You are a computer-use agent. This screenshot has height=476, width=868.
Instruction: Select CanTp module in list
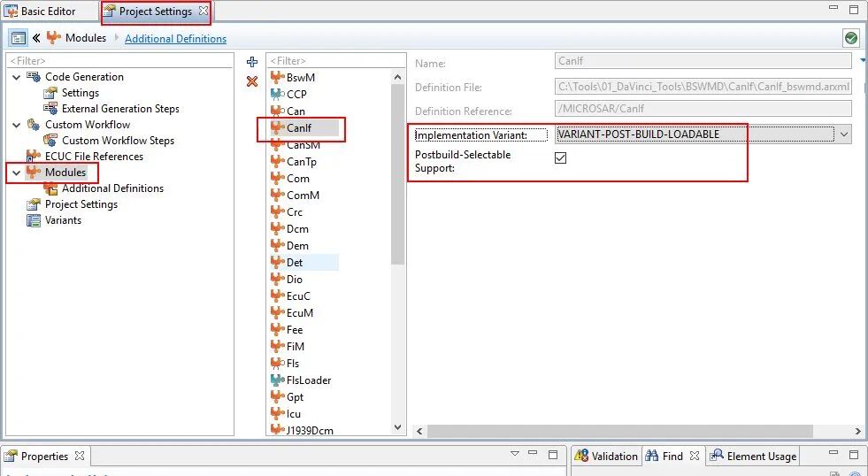point(302,162)
